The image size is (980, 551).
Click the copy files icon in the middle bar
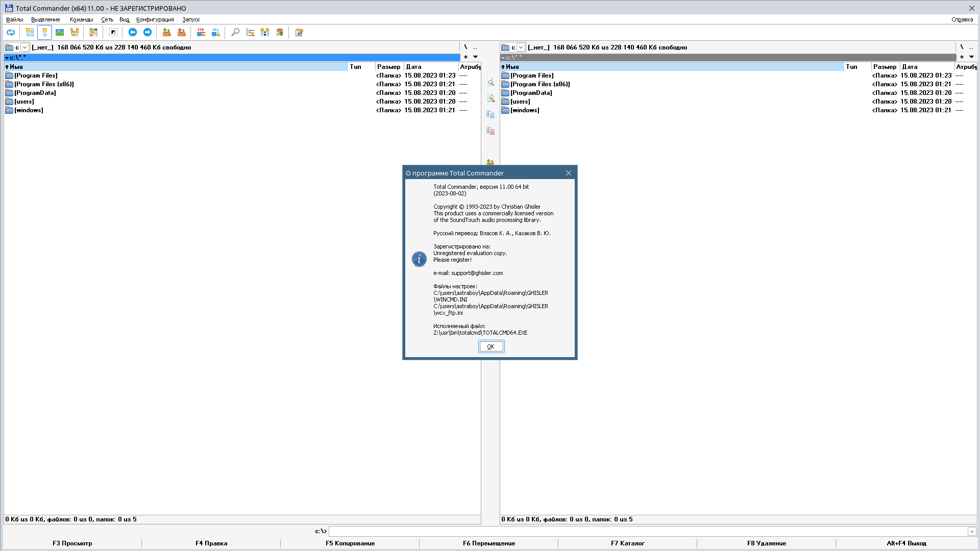click(491, 115)
